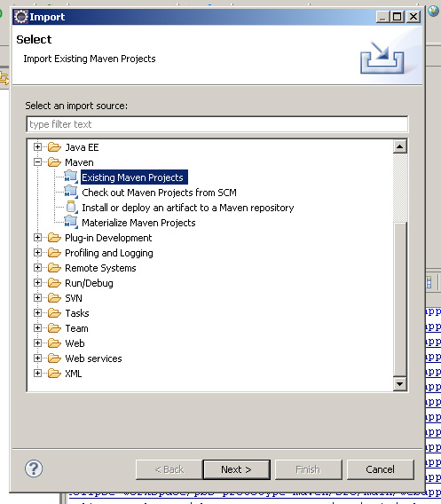Click the Maven folder icon

[54, 162]
